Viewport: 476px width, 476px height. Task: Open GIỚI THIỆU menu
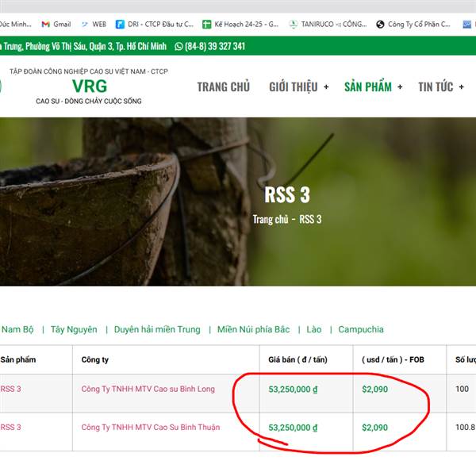point(294,87)
